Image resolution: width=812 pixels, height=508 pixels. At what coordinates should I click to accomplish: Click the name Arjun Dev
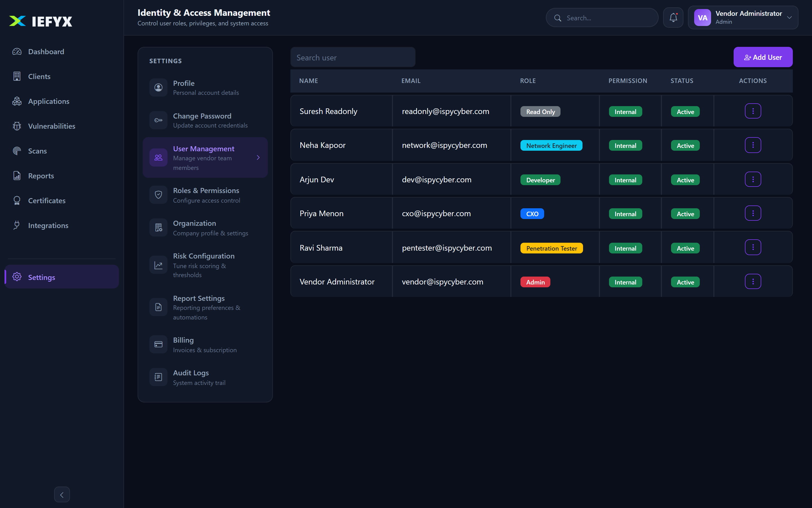317,179
